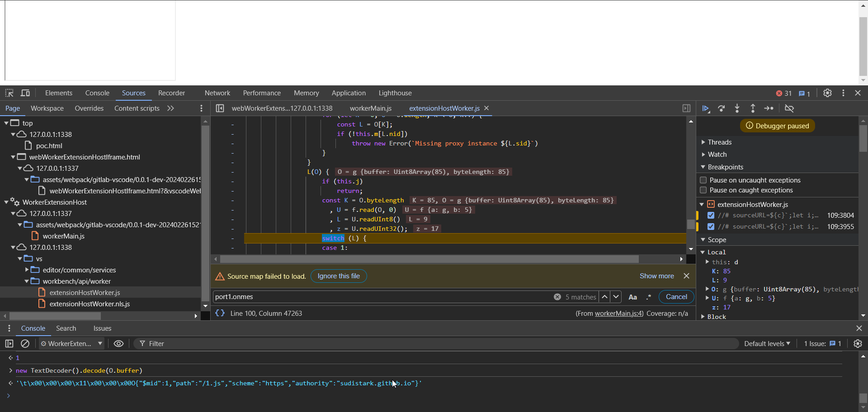The width and height of the screenshot is (868, 412).
Task: Open the DevTools three-dot customize menu
Action: click(x=843, y=93)
